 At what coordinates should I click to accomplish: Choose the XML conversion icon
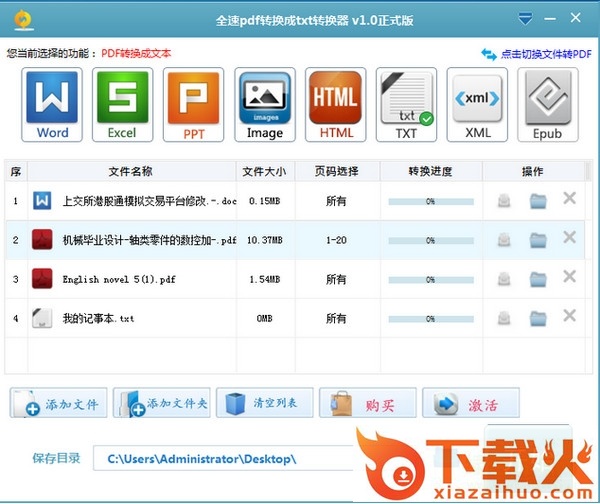click(477, 106)
